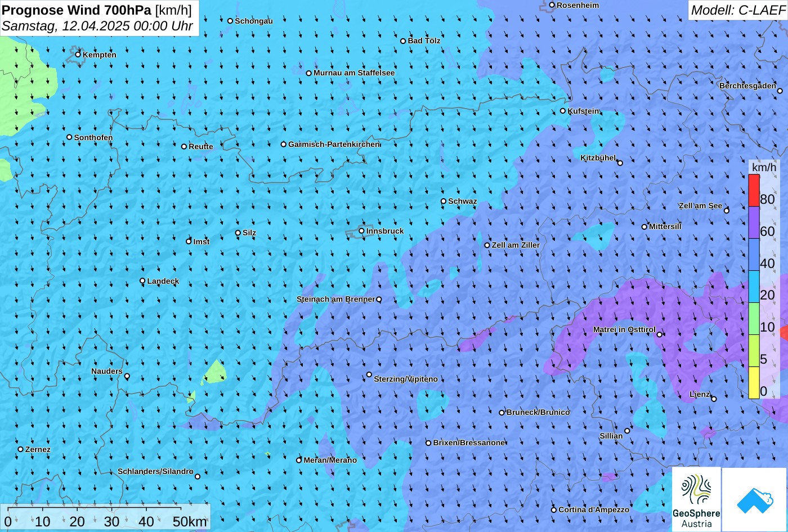This screenshot has width=788, height=532.
Task: Click the Brixen/Bressanone label
Action: tap(469, 442)
